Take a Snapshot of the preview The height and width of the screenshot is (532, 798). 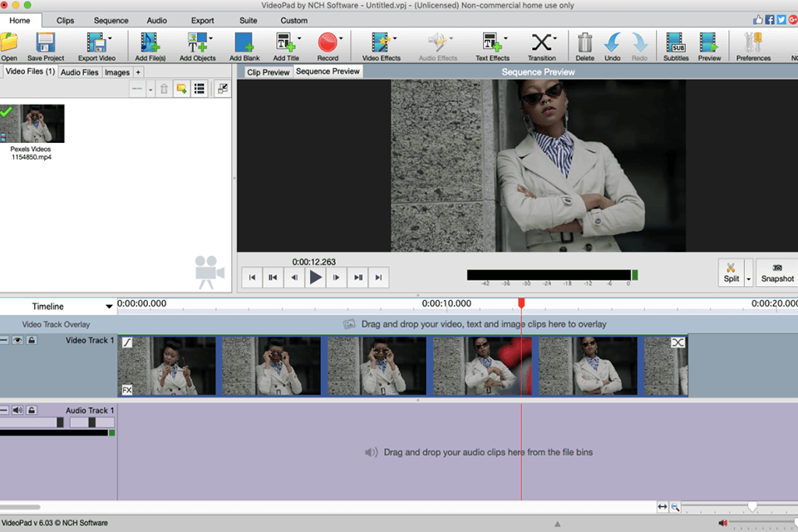(x=777, y=273)
